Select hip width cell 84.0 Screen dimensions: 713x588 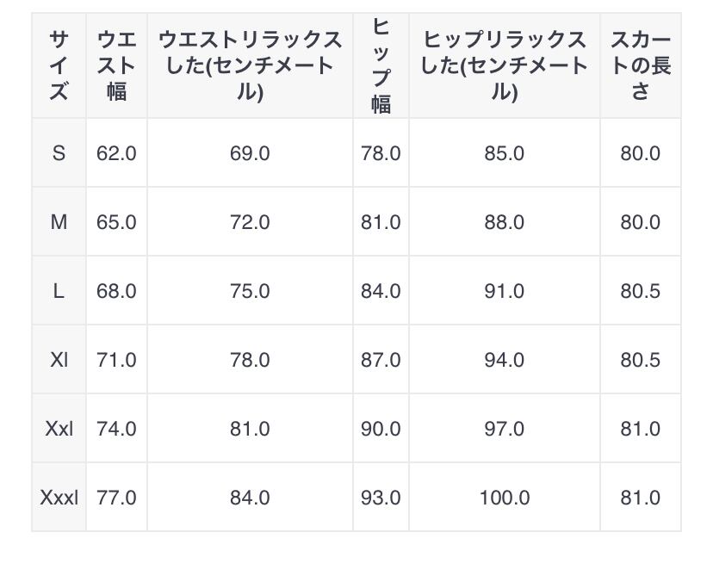[381, 291]
